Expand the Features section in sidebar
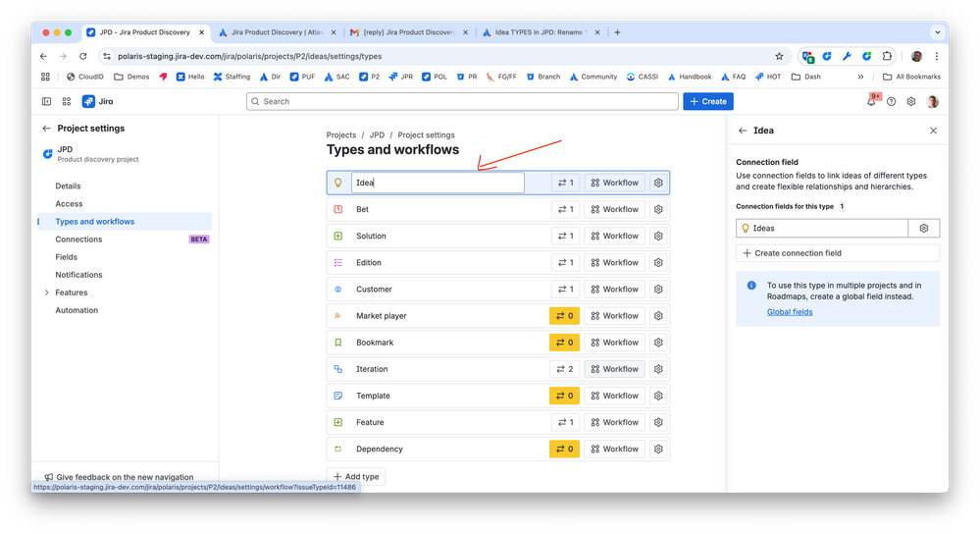Viewport: 980px width, 534px height. coord(47,293)
